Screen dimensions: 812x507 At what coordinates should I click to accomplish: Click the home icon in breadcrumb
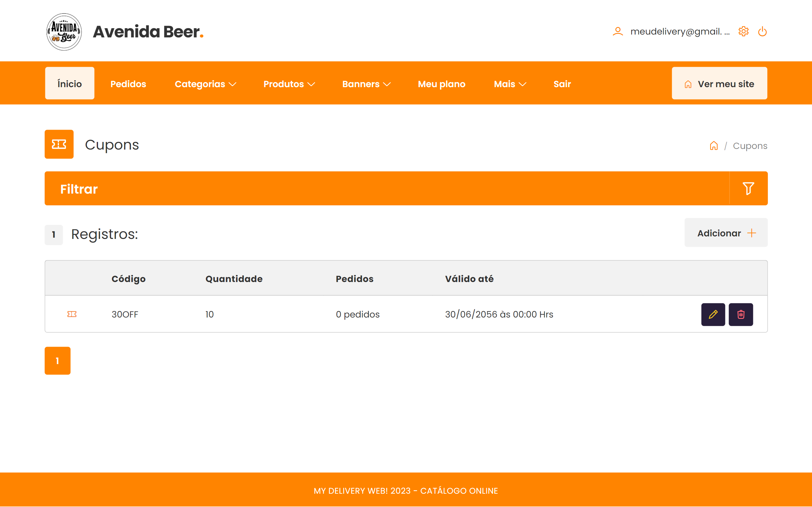click(x=713, y=145)
